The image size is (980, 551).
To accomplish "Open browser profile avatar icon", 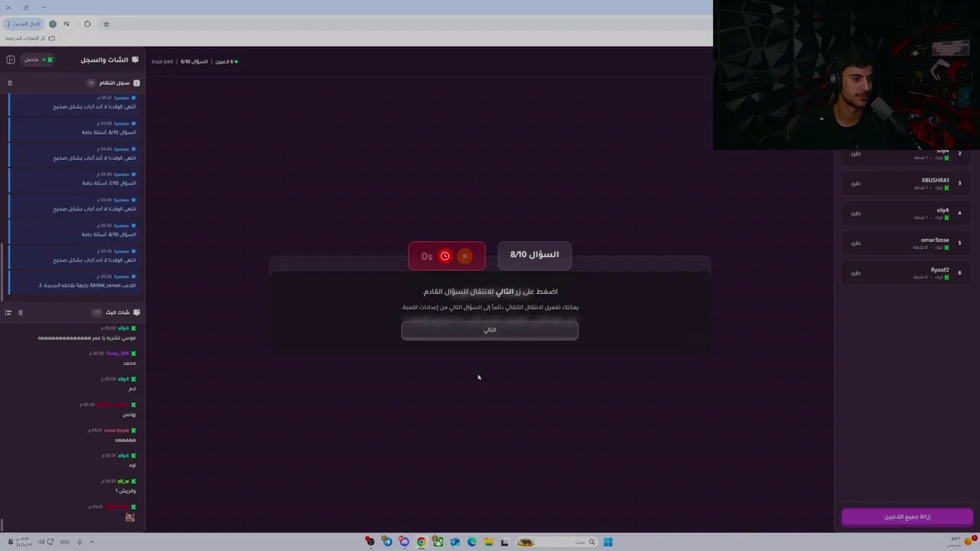I will [x=53, y=24].
